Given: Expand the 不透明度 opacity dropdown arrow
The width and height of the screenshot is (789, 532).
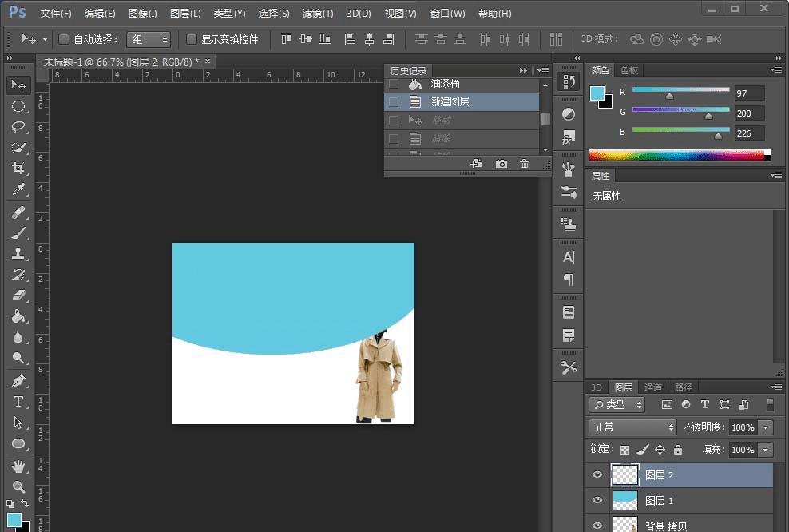Looking at the screenshot, I should [x=766, y=427].
